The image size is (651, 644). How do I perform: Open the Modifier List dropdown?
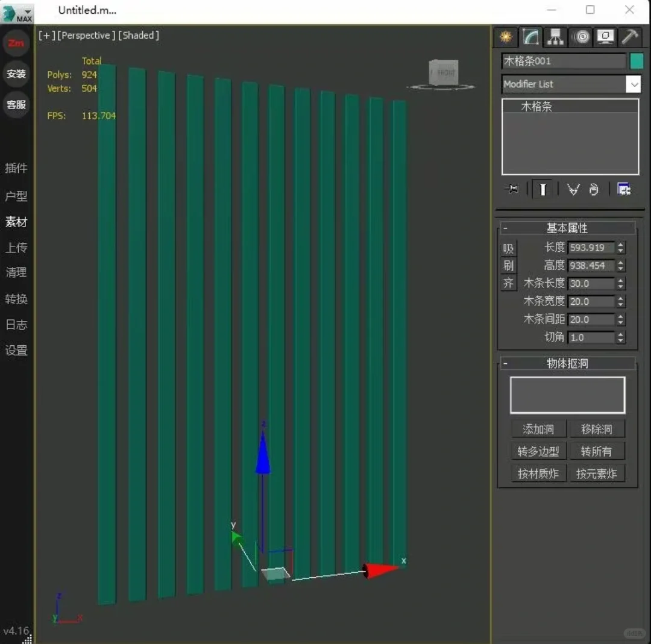[x=634, y=84]
